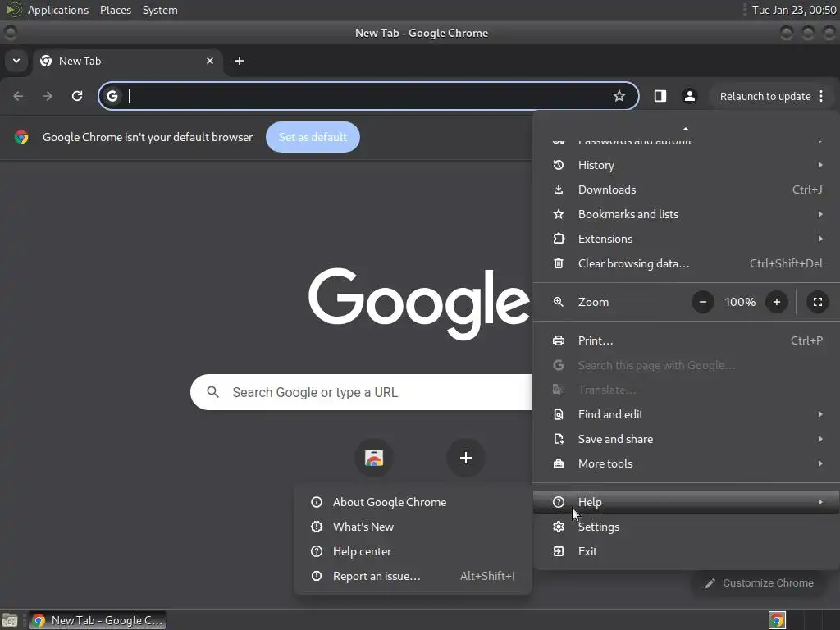Click the Help menu item

click(x=686, y=503)
